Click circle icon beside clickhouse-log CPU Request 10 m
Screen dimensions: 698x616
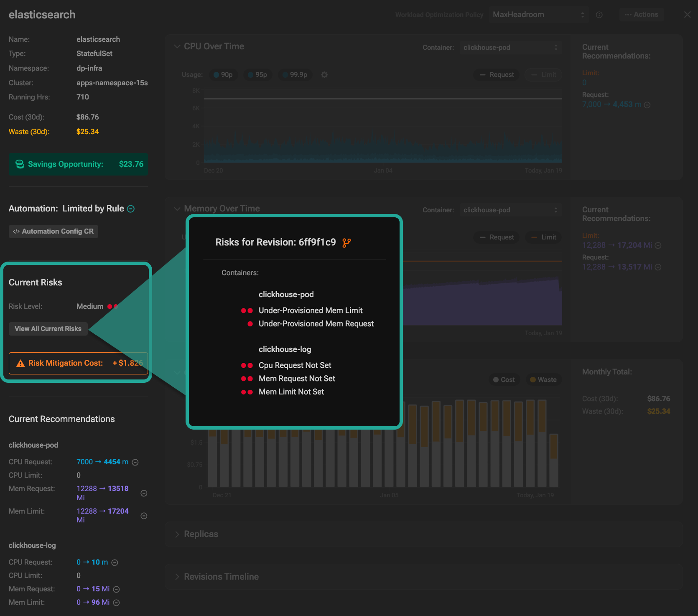[x=115, y=563]
